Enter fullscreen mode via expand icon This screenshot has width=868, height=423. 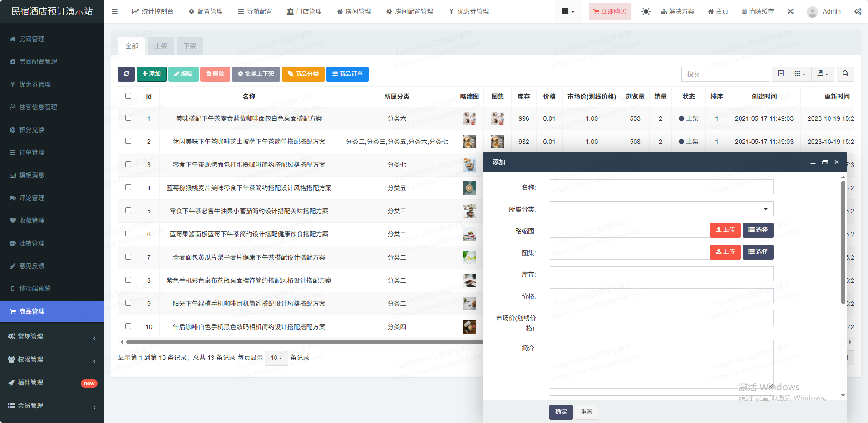click(x=790, y=11)
